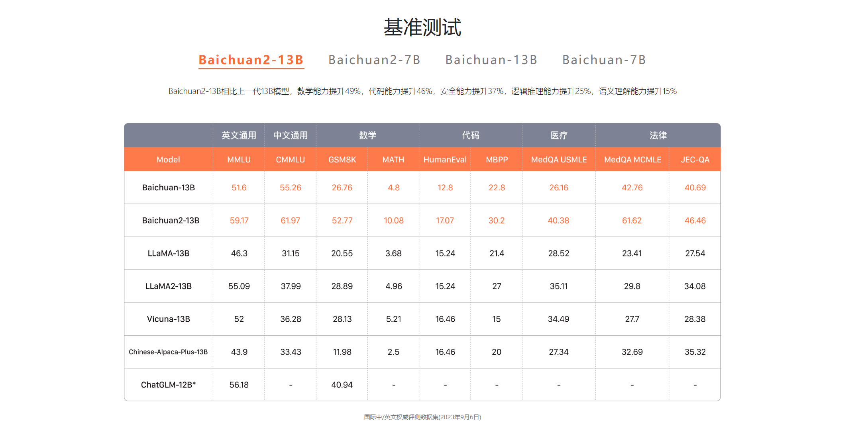
Task: Click Baichuan-13B MedQA MCMLE value 42.76
Action: click(x=632, y=188)
